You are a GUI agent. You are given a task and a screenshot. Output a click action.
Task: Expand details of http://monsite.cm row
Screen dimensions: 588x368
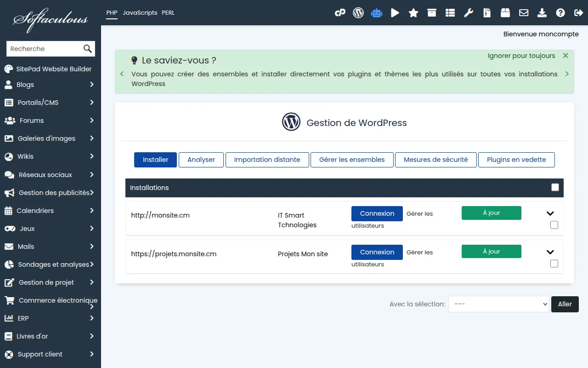coord(550,213)
